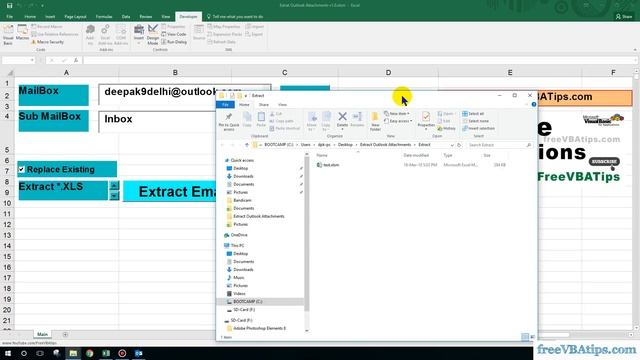
Task: Click Pin to Quick access in Explorer
Action: click(229, 121)
